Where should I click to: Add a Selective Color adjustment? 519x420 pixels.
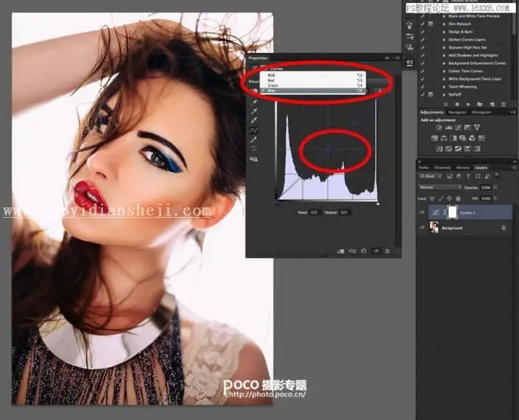pyautogui.click(x=467, y=149)
